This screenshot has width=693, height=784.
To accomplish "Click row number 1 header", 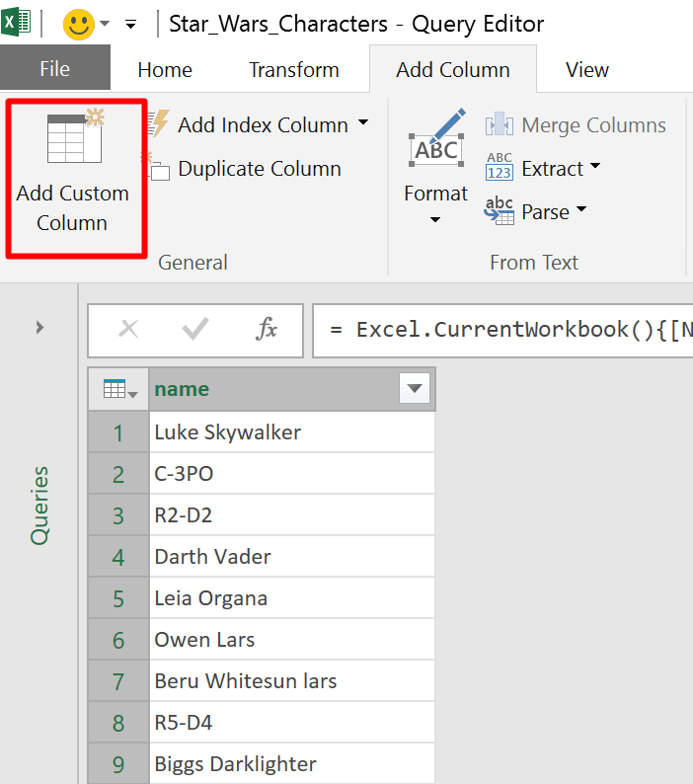I will (x=118, y=432).
